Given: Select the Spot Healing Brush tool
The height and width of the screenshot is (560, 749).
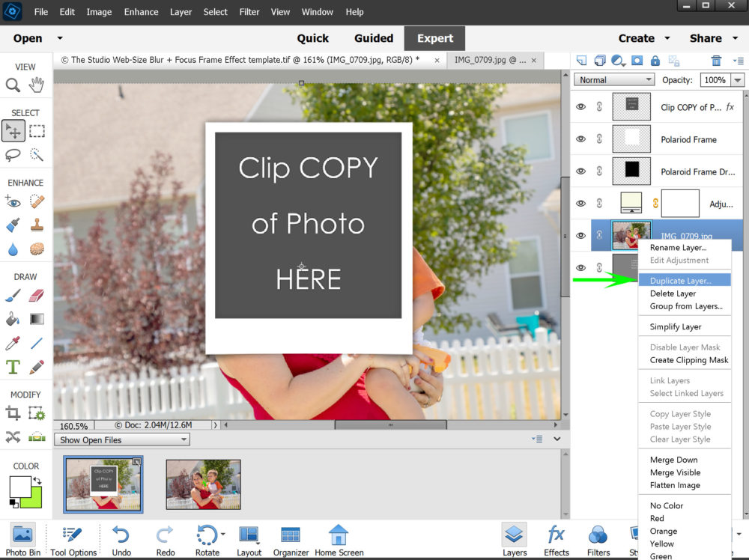Looking at the screenshot, I should [37, 201].
